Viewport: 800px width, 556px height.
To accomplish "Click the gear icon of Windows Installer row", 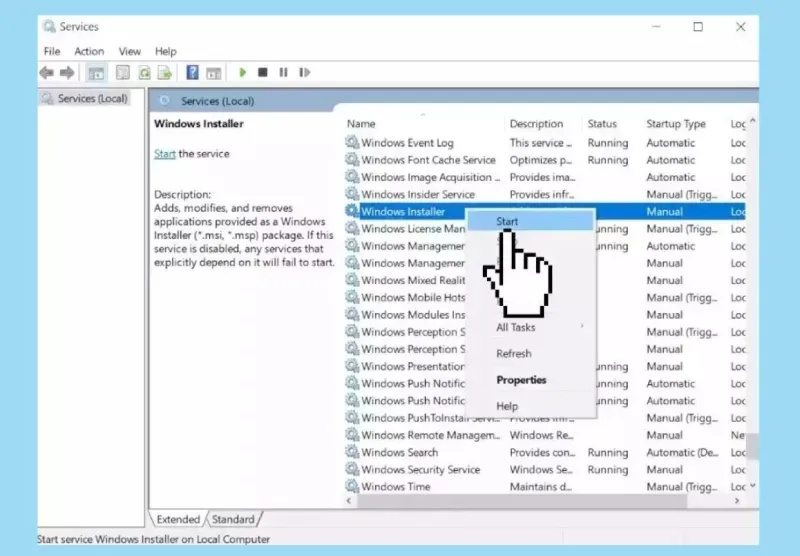I will click(352, 211).
